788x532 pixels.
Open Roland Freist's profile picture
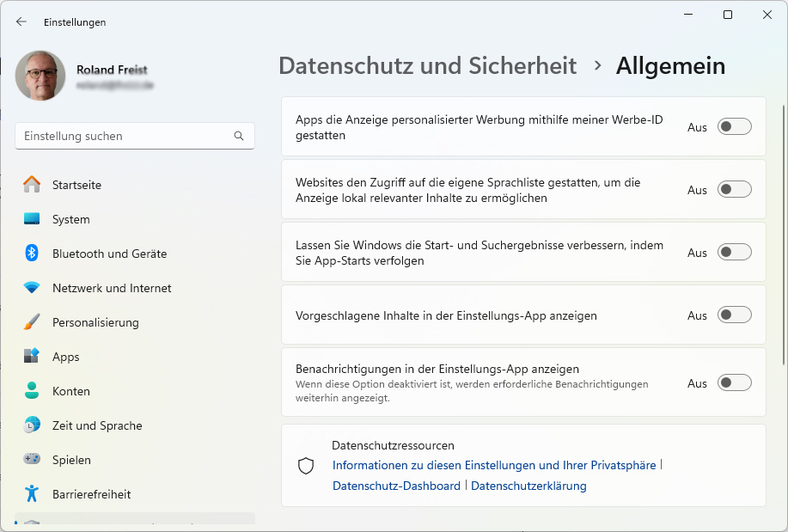(x=40, y=76)
